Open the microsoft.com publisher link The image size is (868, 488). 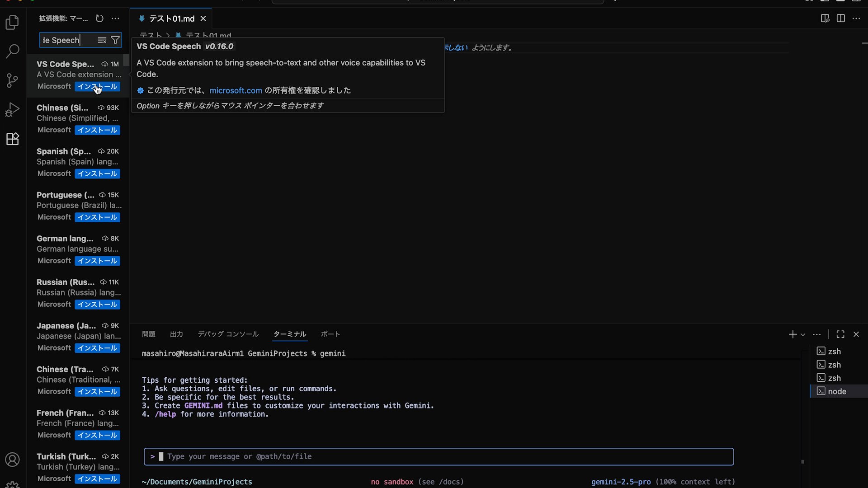point(236,90)
